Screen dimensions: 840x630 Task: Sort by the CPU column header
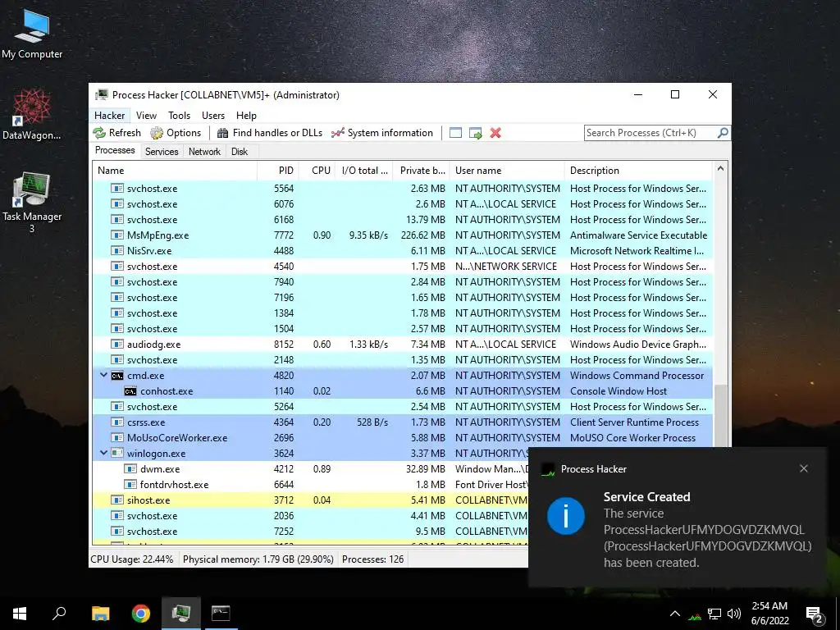click(x=317, y=171)
